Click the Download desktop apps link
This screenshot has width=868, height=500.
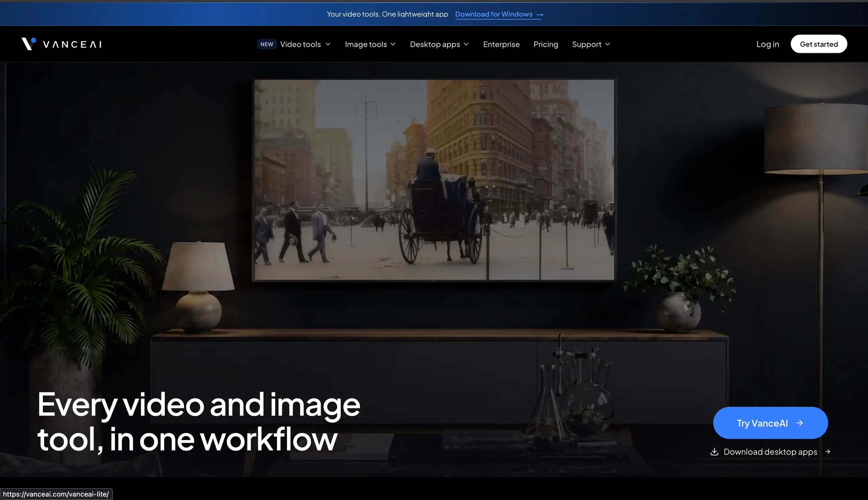pyautogui.click(x=770, y=452)
